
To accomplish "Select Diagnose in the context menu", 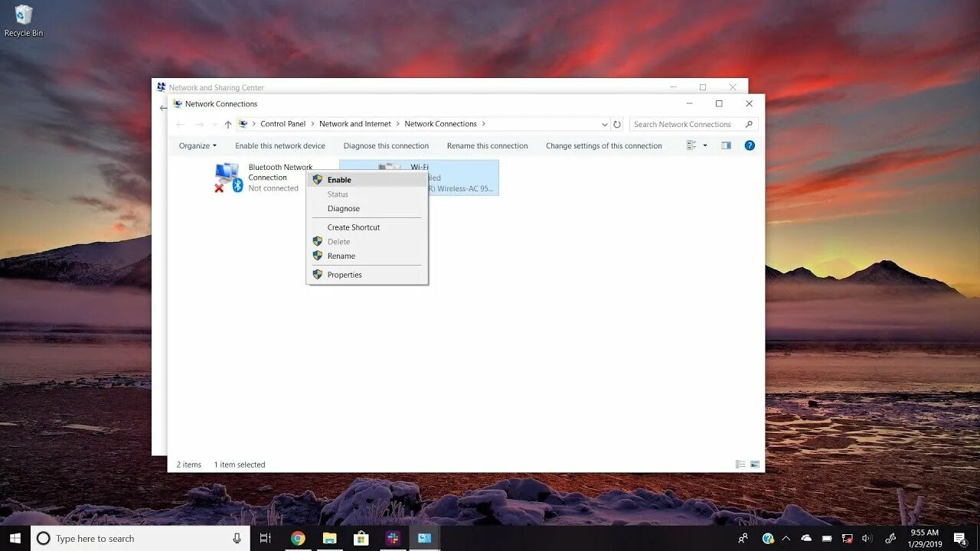I will 367,208.
